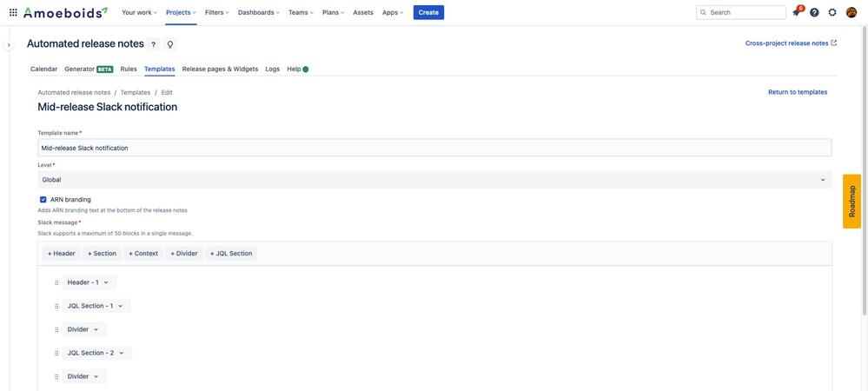Click the vertical page scrollbar

[865, 172]
